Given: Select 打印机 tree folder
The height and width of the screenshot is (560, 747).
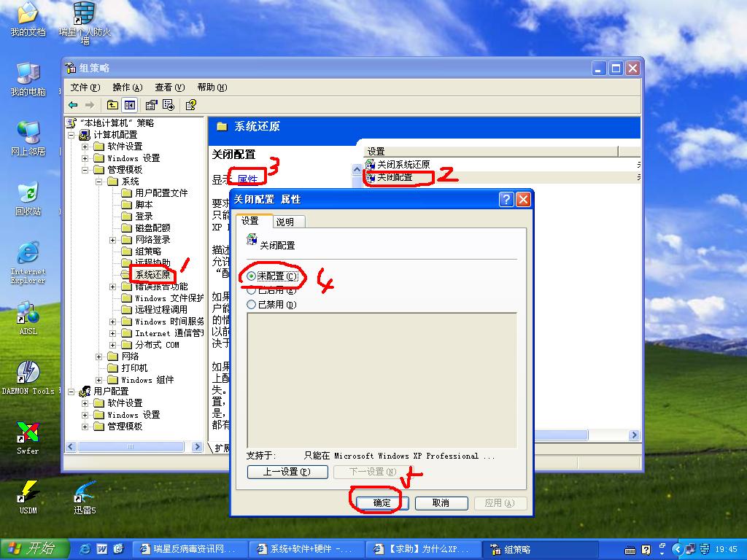Looking at the screenshot, I should click(x=134, y=368).
